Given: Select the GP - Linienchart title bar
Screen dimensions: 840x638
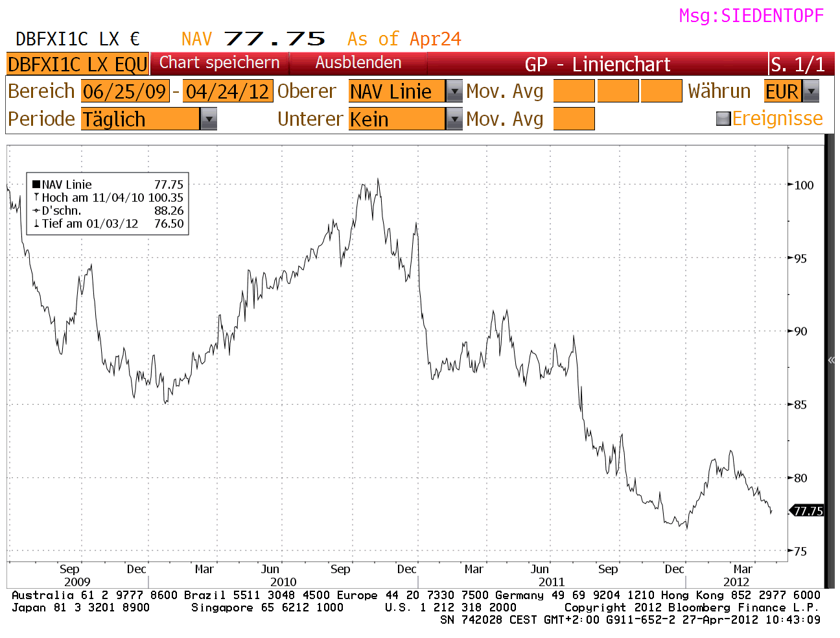Looking at the screenshot, I should click(597, 64).
